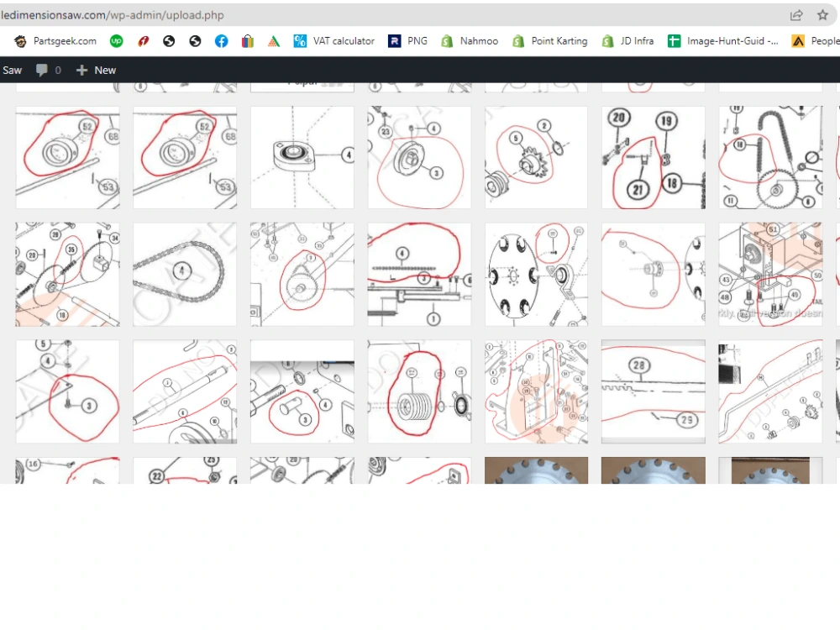
Task: Select thumbnail of flange bearing labeled 4
Action: (302, 157)
